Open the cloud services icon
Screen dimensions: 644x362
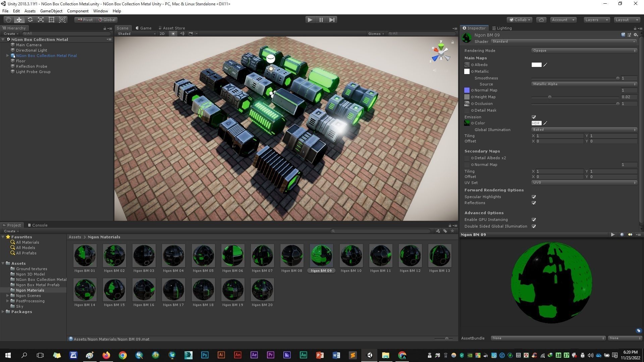[x=541, y=20]
